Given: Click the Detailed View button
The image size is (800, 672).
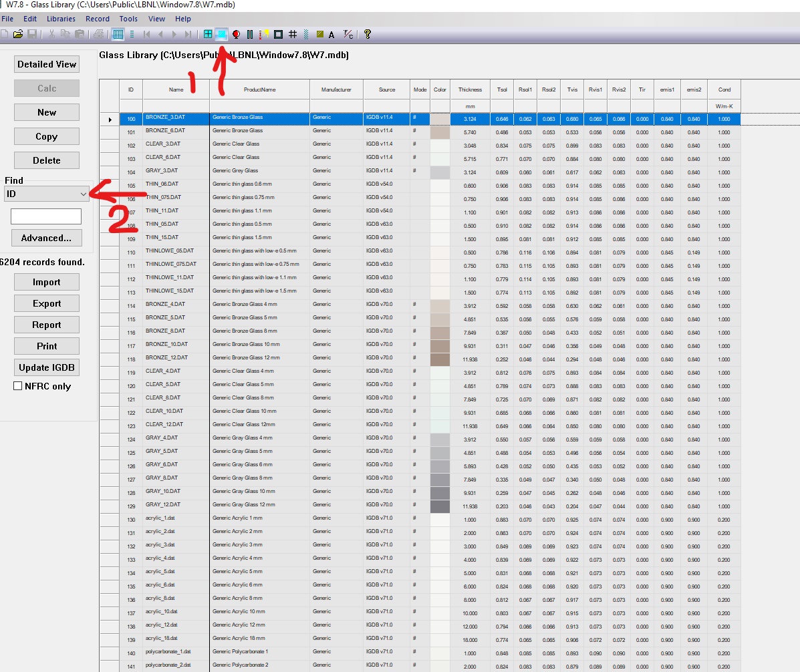Looking at the screenshot, I should tap(46, 64).
